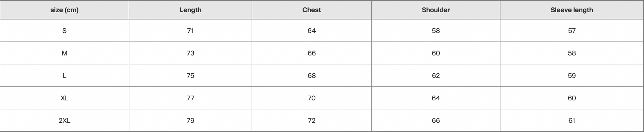Click the "size (cm)" column header

tap(65, 10)
